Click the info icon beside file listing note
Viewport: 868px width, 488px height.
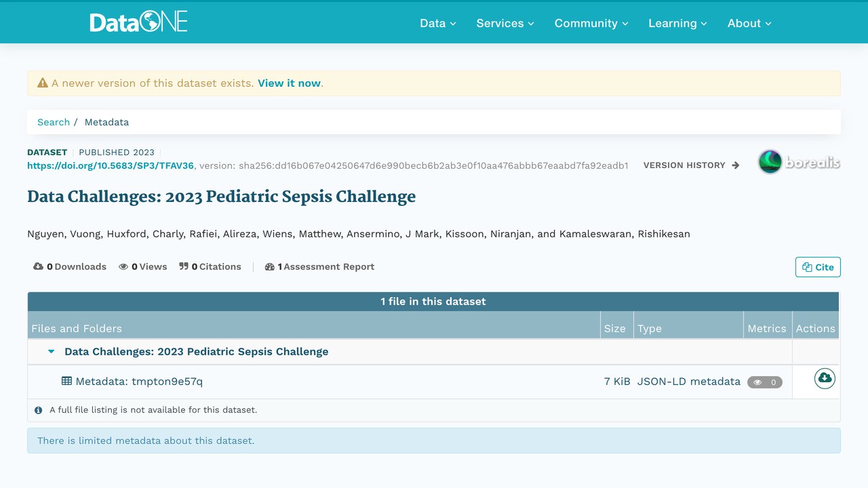(39, 410)
